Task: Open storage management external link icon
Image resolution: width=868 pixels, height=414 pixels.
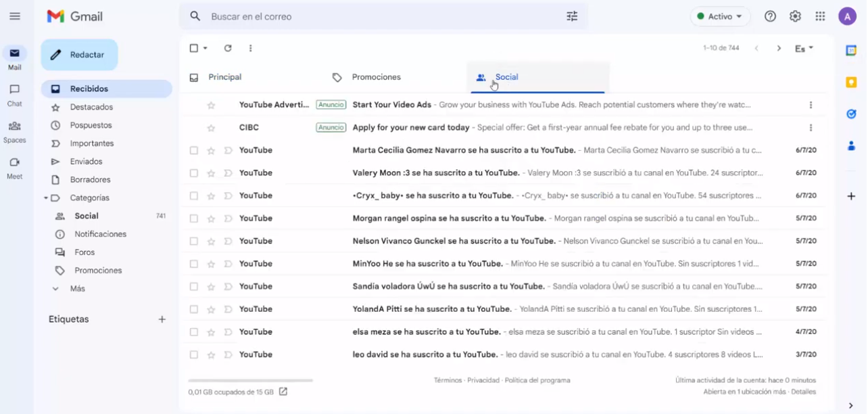Action: (x=283, y=392)
